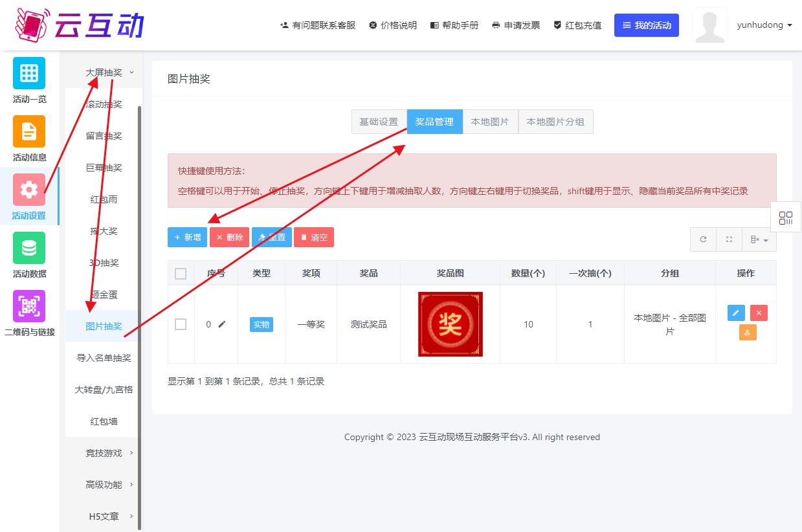Click the red delete X button in 操作 column
802x532 pixels.
click(x=759, y=313)
